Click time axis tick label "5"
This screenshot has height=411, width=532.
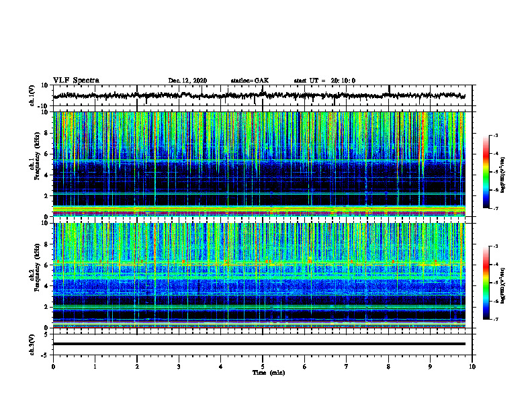[263, 367]
